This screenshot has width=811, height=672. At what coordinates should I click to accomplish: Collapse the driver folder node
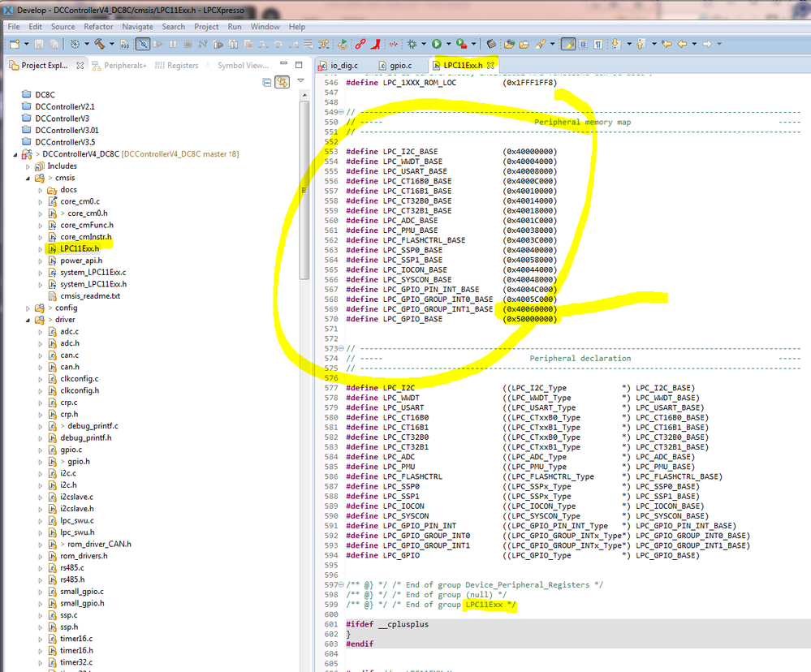click(28, 320)
